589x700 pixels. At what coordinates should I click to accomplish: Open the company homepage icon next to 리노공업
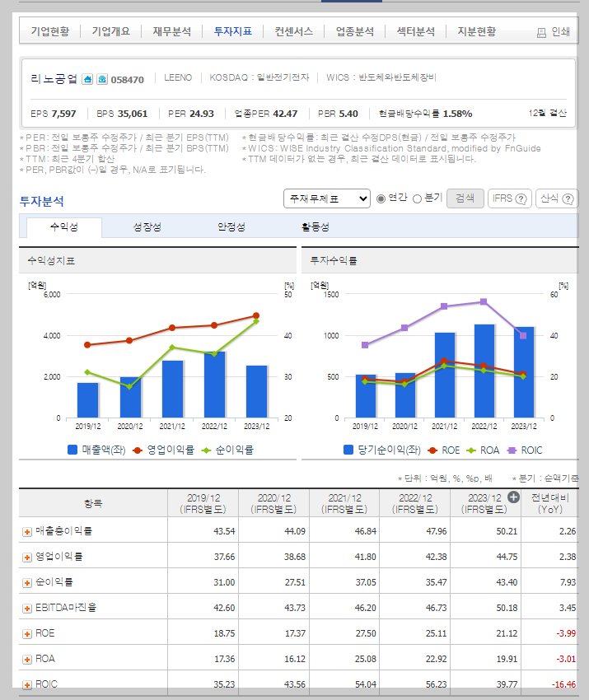(87, 79)
